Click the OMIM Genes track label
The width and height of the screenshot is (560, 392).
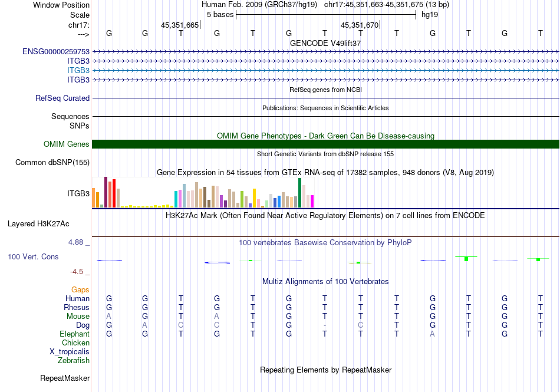(66, 144)
